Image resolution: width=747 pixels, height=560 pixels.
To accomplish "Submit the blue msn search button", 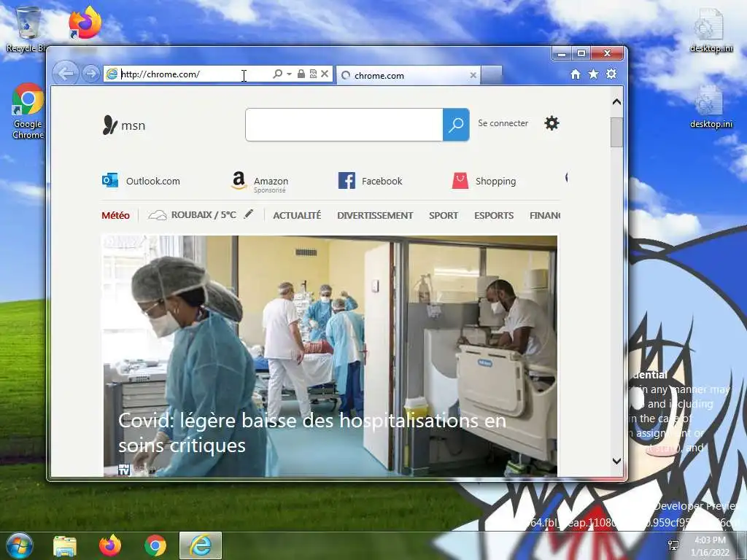I will pos(456,125).
